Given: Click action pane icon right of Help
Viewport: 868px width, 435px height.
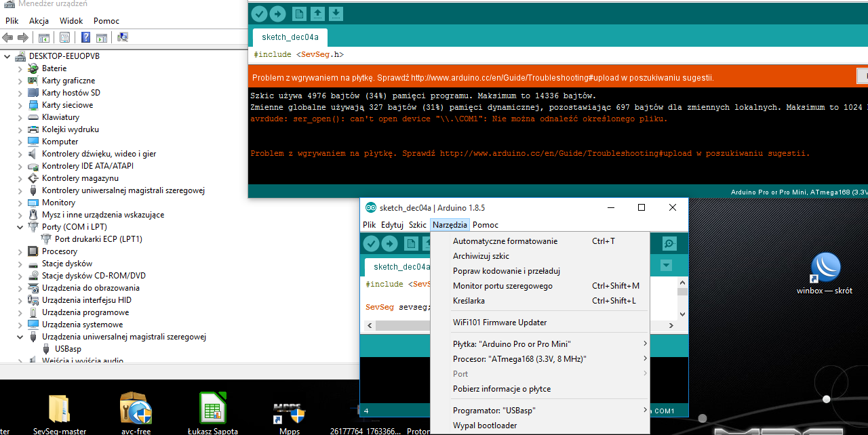Looking at the screenshot, I should tap(101, 37).
